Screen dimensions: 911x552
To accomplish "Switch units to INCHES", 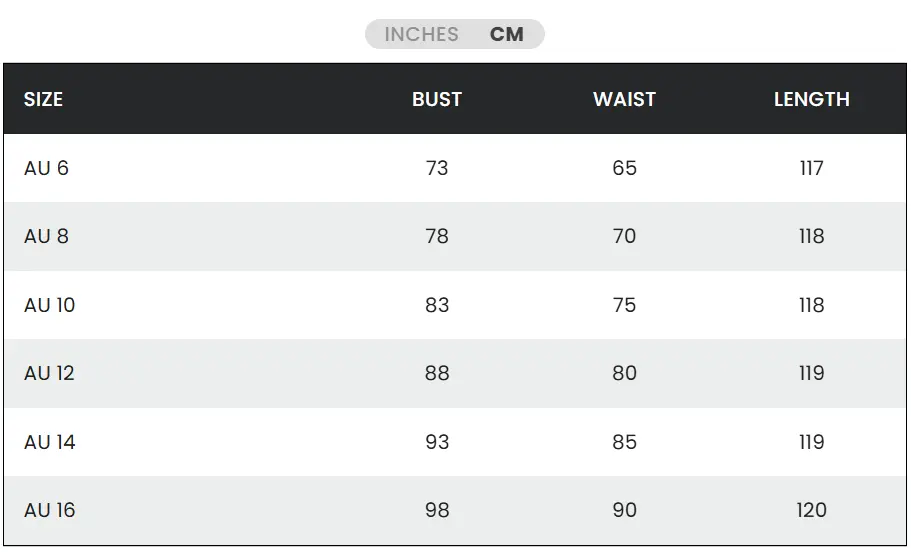I will pyautogui.click(x=421, y=34).
